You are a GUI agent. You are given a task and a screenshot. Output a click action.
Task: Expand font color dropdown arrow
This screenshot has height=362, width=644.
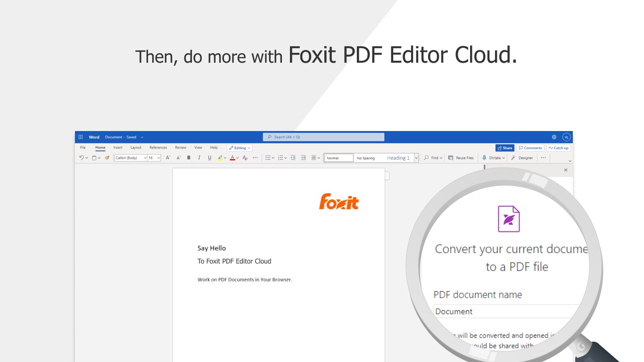(x=238, y=158)
